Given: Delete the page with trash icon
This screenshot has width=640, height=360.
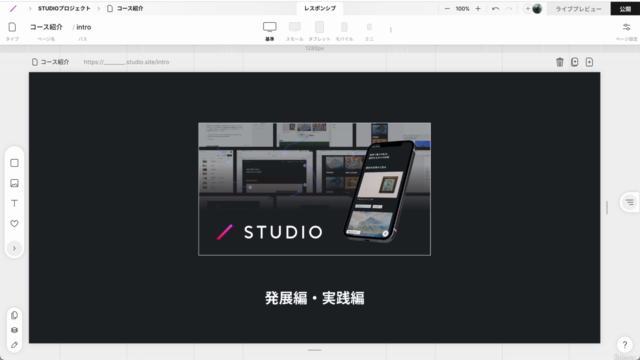Looking at the screenshot, I should point(560,62).
